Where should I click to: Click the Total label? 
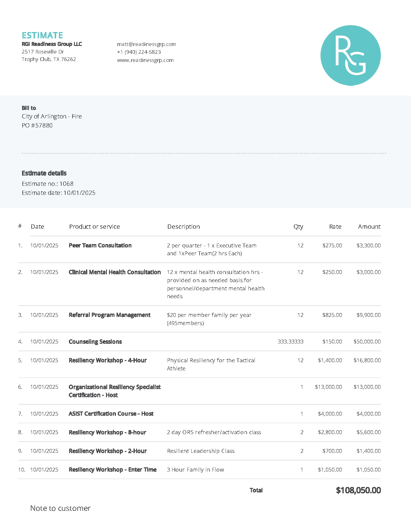[256, 490]
